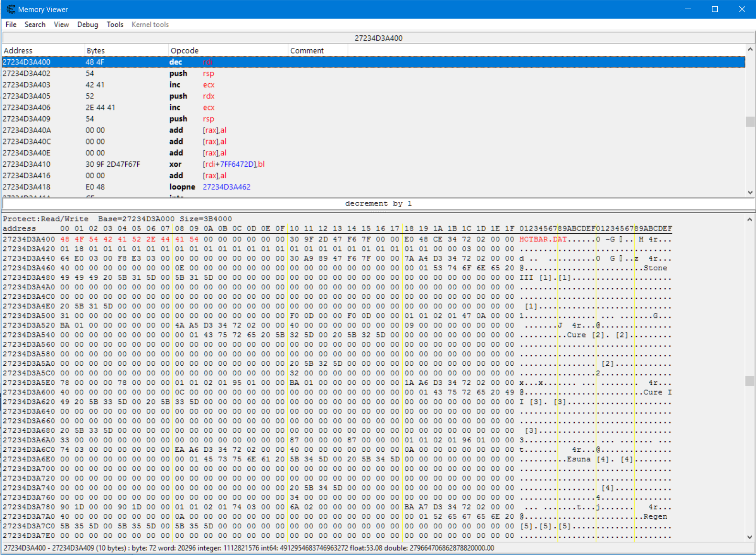Open the File menu
756x555 pixels.
point(11,24)
